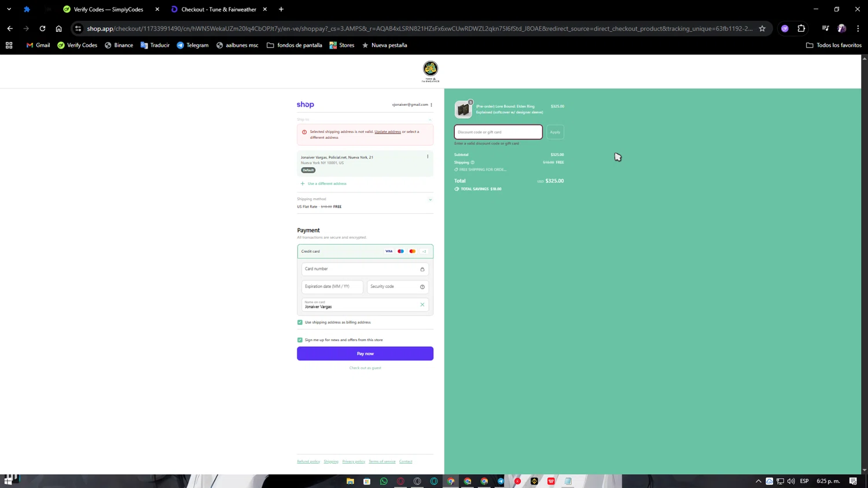Clear the Name on card field

tap(422, 305)
